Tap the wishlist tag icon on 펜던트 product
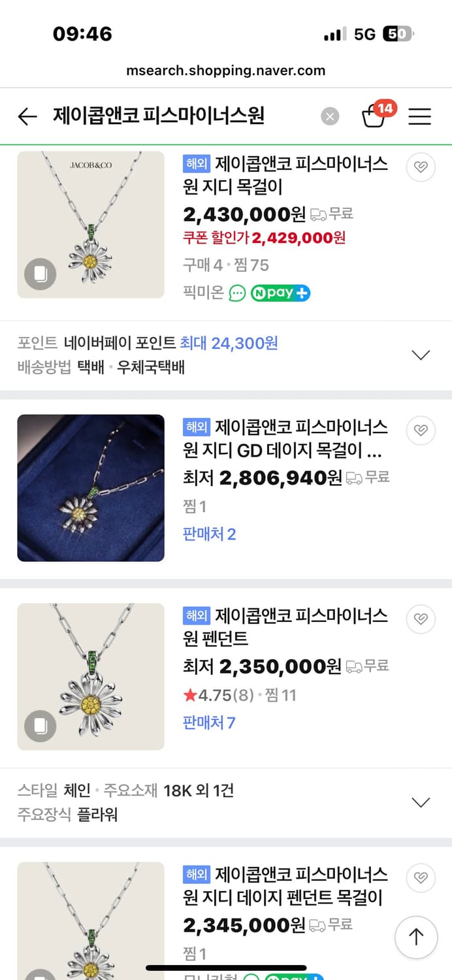The height and width of the screenshot is (980, 452). click(421, 619)
